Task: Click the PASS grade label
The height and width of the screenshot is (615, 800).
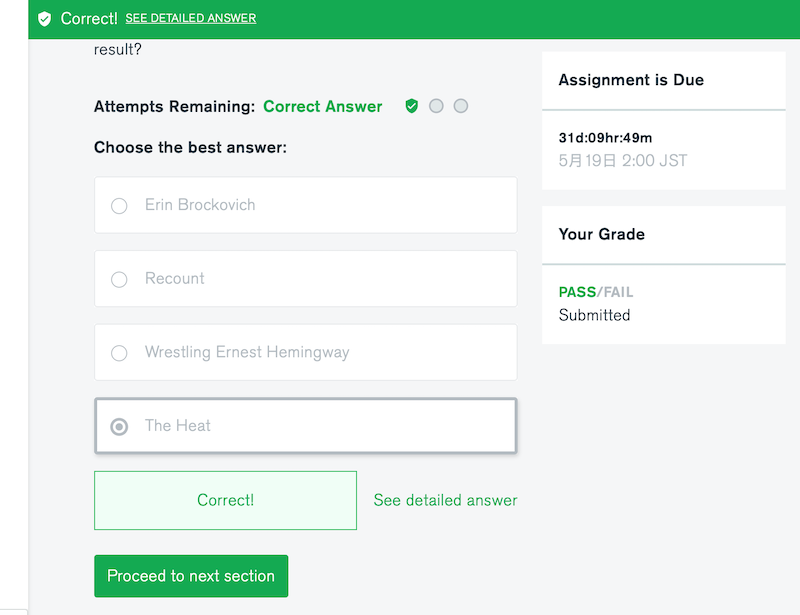Action: tap(577, 292)
